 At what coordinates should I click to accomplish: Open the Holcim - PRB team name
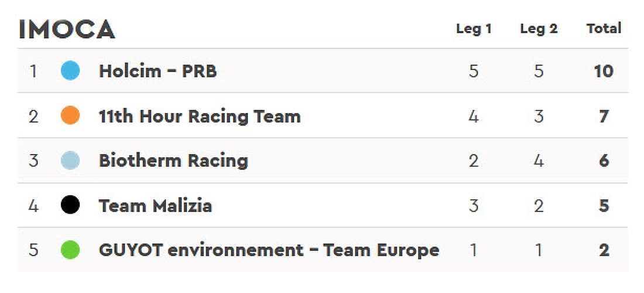(x=157, y=71)
